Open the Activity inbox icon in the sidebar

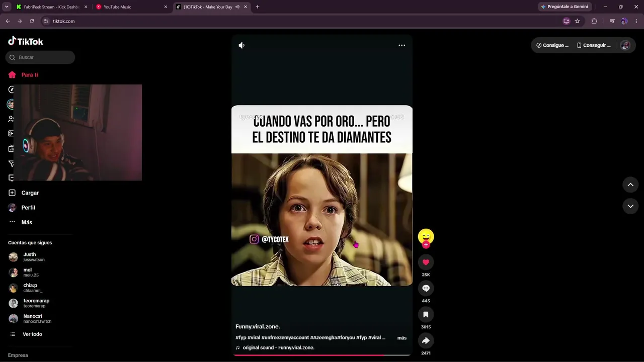click(x=11, y=178)
